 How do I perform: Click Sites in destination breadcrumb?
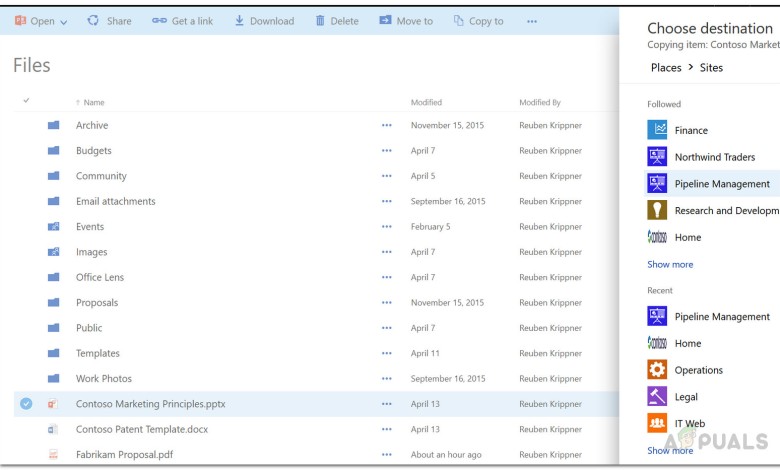(711, 68)
